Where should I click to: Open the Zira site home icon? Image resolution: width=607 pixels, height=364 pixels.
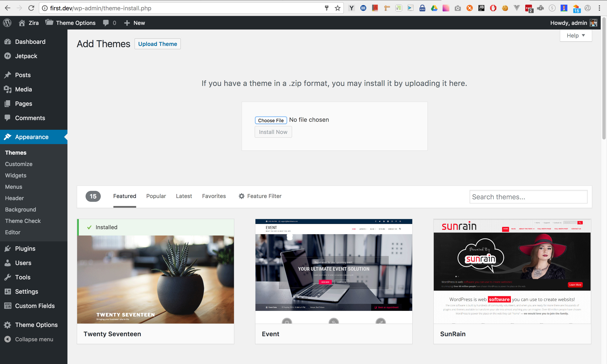[22, 23]
